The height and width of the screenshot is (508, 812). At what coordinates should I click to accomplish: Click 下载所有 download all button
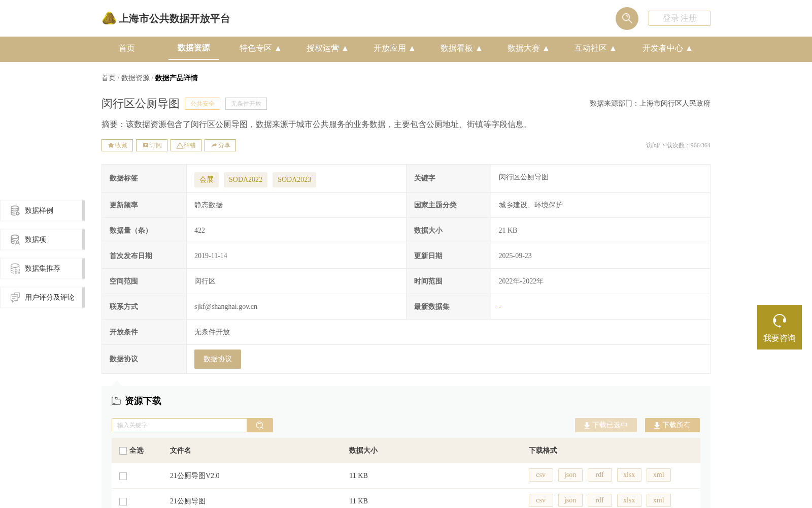(672, 425)
